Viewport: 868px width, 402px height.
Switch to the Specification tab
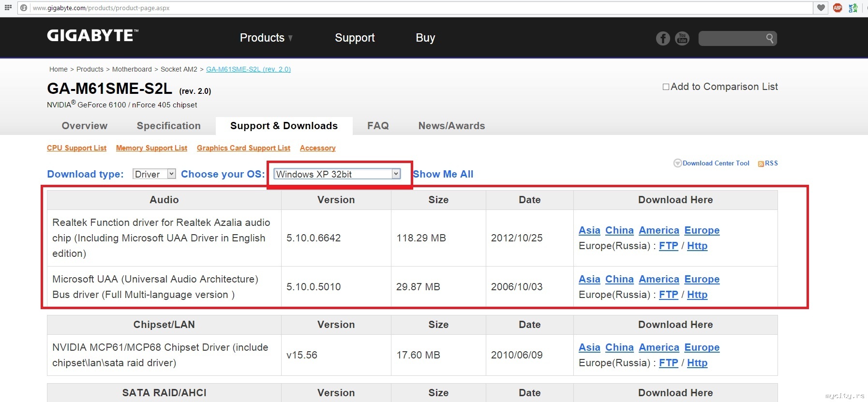click(168, 126)
